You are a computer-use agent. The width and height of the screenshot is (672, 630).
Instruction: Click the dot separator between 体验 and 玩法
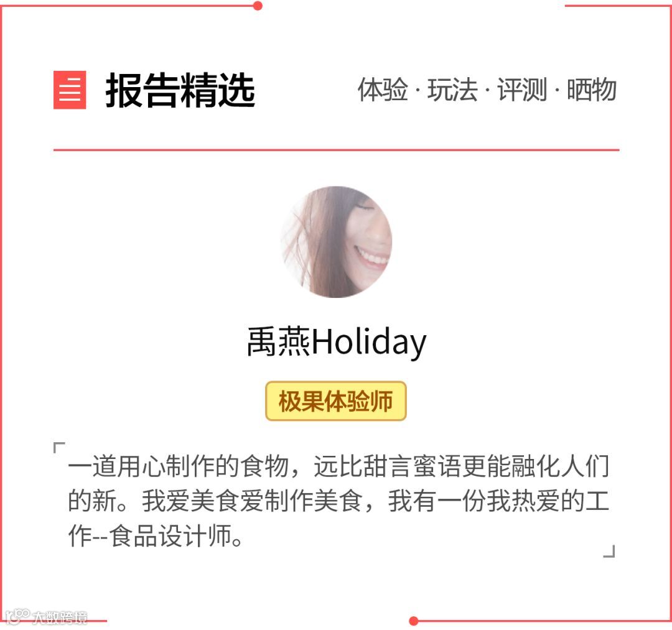tap(418, 90)
